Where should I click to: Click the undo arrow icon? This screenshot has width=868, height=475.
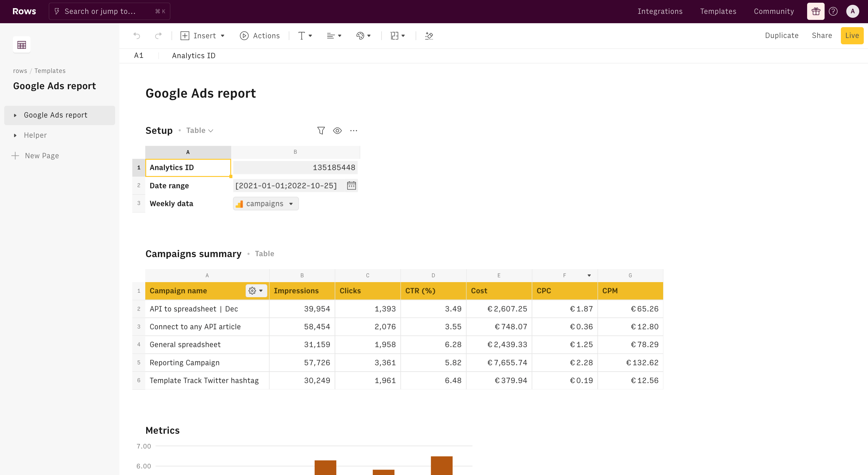pyautogui.click(x=137, y=36)
